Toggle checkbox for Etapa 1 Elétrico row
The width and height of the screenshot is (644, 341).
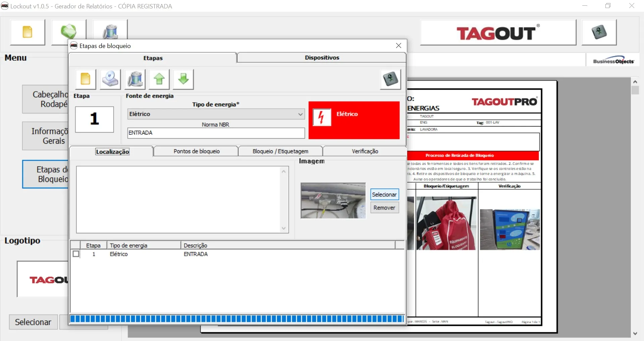[76, 254]
